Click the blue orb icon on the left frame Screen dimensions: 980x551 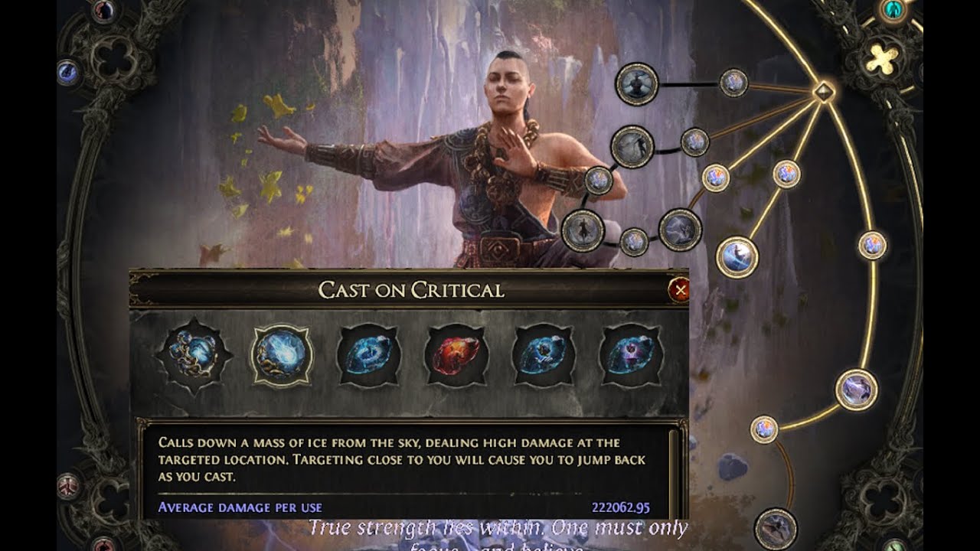[x=69, y=72]
